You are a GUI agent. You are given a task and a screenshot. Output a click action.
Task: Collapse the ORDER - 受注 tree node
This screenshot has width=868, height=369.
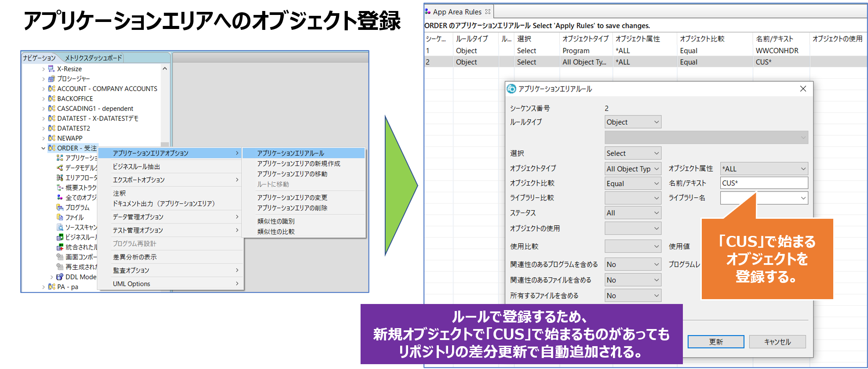point(43,148)
